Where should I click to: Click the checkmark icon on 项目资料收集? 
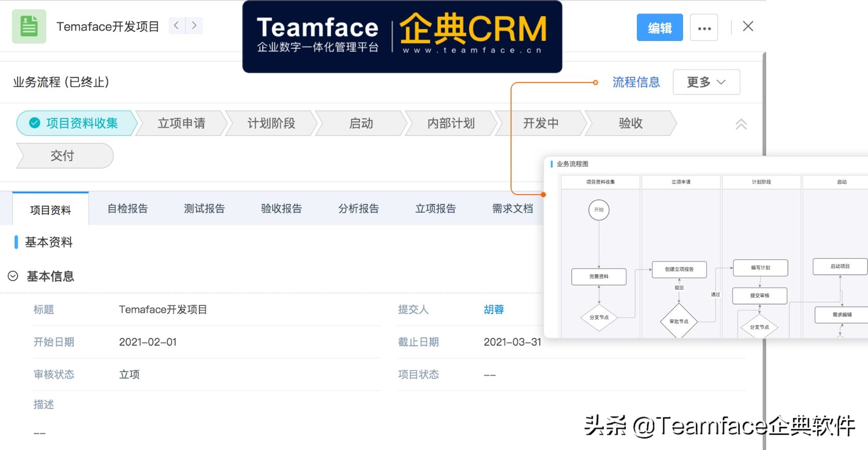coord(35,123)
